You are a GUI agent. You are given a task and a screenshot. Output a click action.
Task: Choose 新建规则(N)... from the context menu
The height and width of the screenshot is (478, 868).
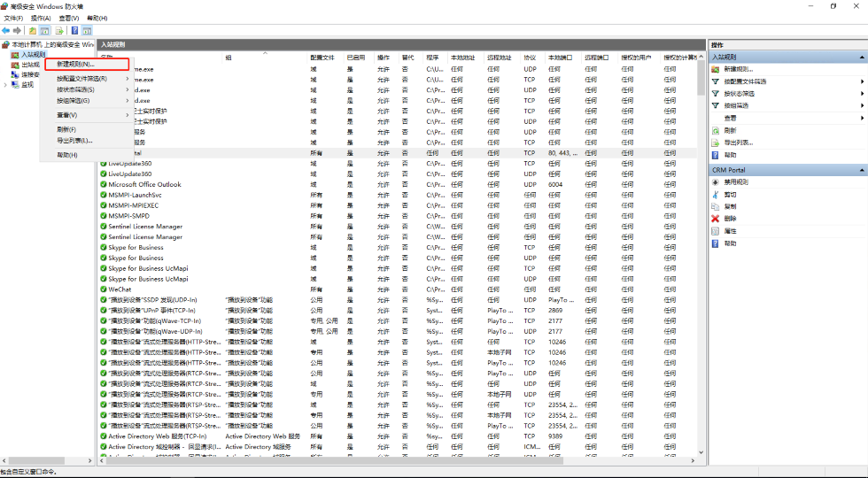tap(87, 64)
